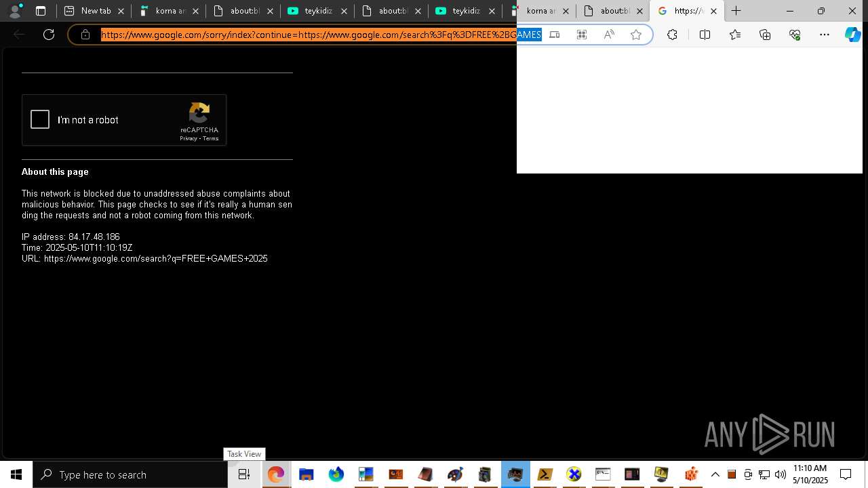Screen dimensions: 868x488
Task: Open the blue circle yellow X taskbar icon
Action: pyautogui.click(x=574, y=474)
